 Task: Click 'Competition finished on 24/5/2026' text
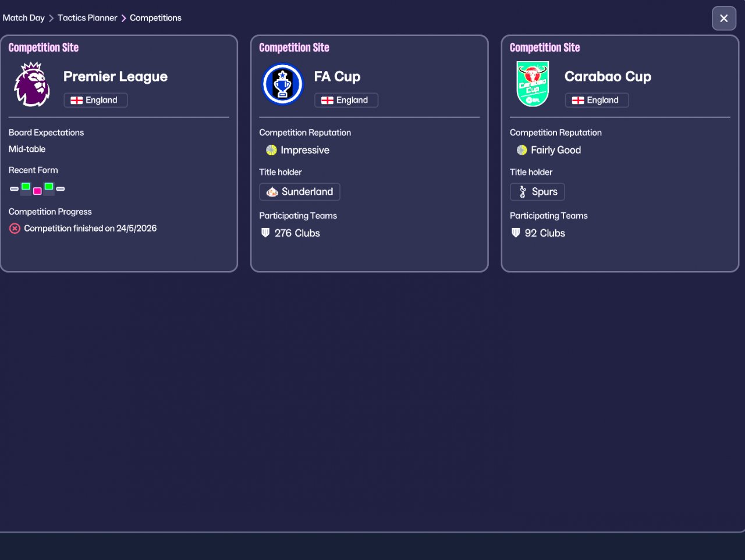[x=90, y=229]
